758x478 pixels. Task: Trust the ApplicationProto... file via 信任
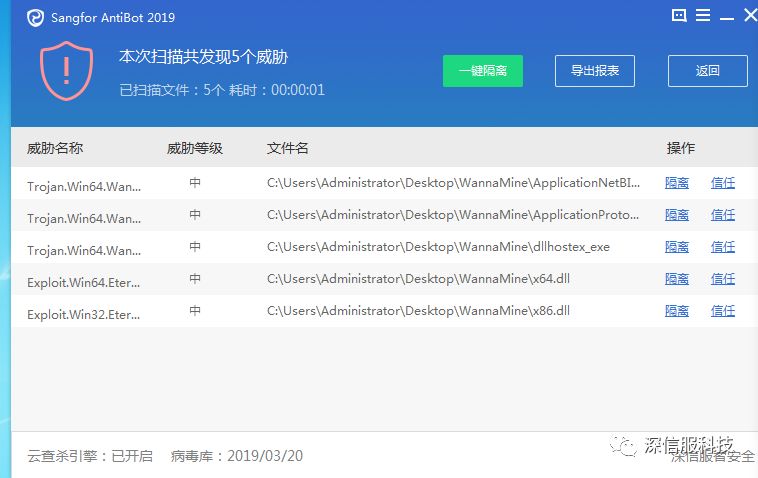(723, 215)
